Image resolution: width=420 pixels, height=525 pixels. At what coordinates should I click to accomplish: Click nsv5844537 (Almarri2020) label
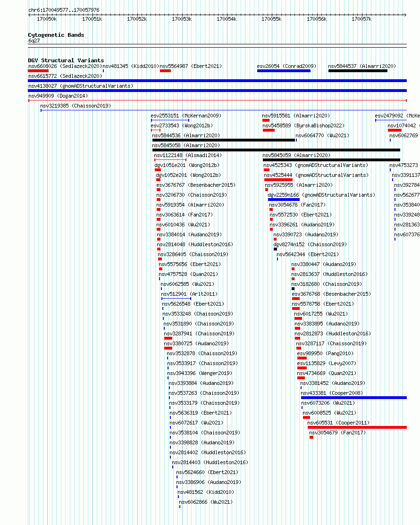coord(362,67)
